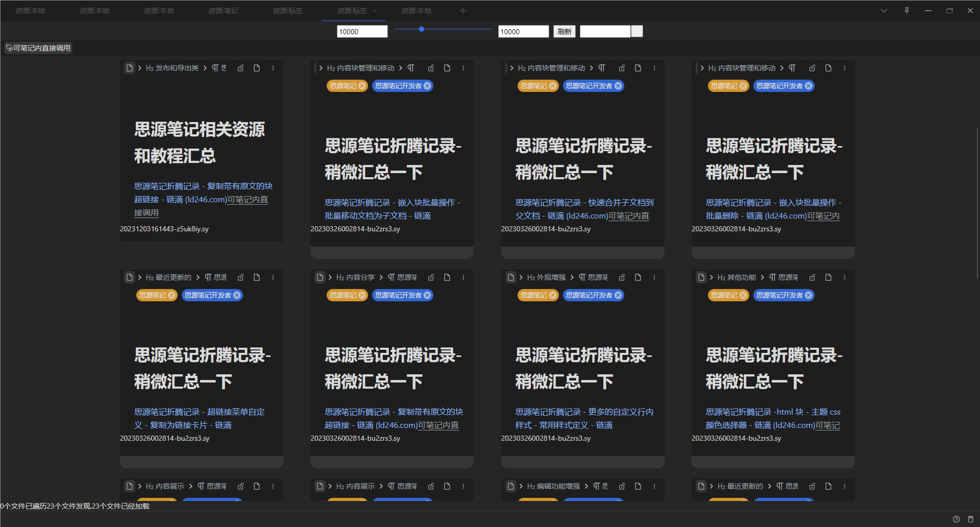This screenshot has width=980, height=527.
Task: Remove the 思源笔记开发者 tag from 内容分享 card
Action: coord(427,295)
